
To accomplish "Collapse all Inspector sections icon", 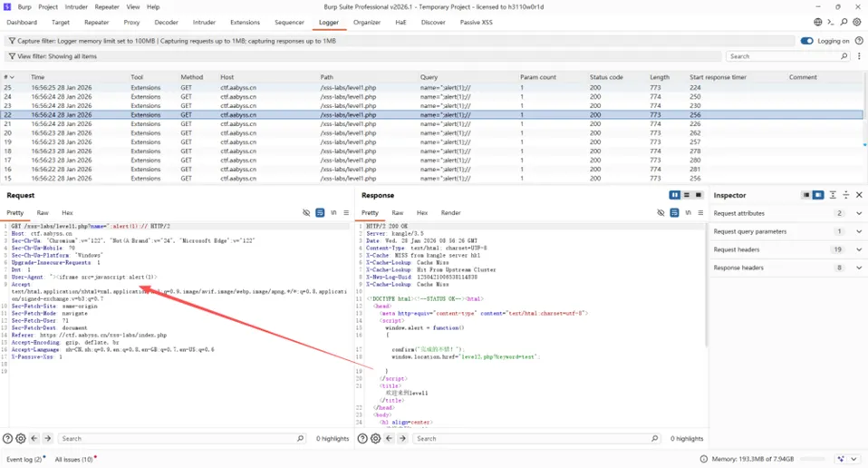I will coord(846,195).
